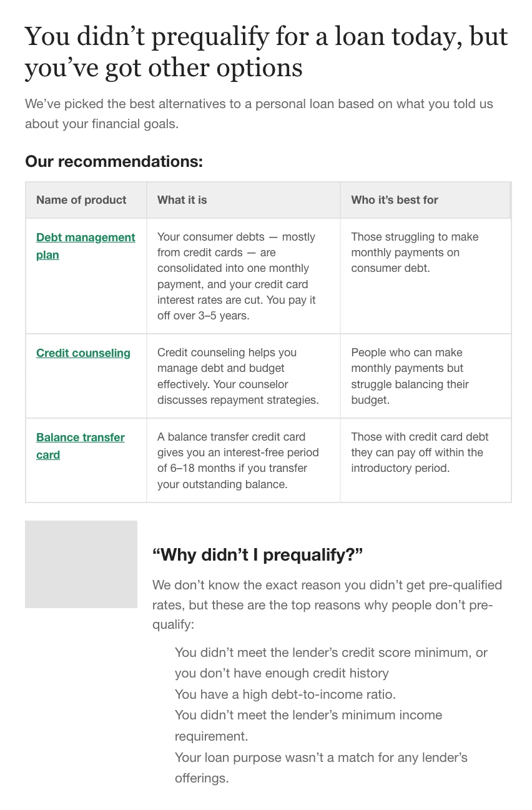532x810 pixels.
Task: Click the gray placeholder image thumbnail
Action: (x=81, y=564)
